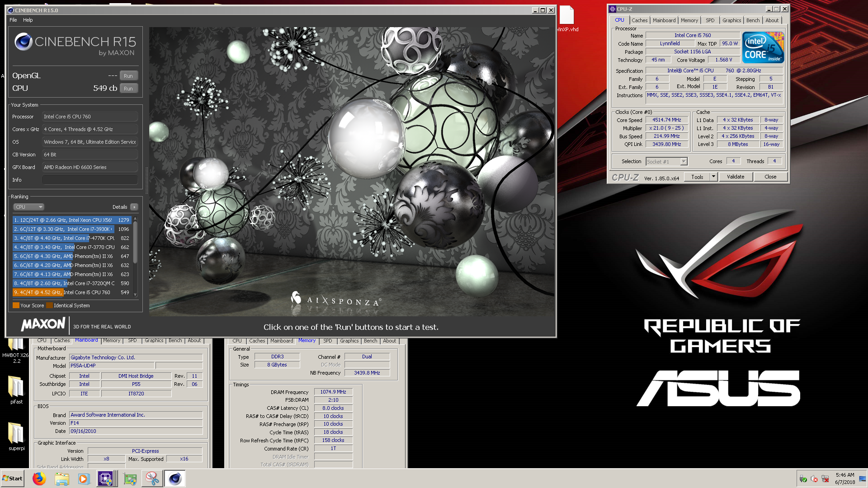Select ranking row i7-3770 score 662
The image size is (868, 488).
(x=72, y=247)
